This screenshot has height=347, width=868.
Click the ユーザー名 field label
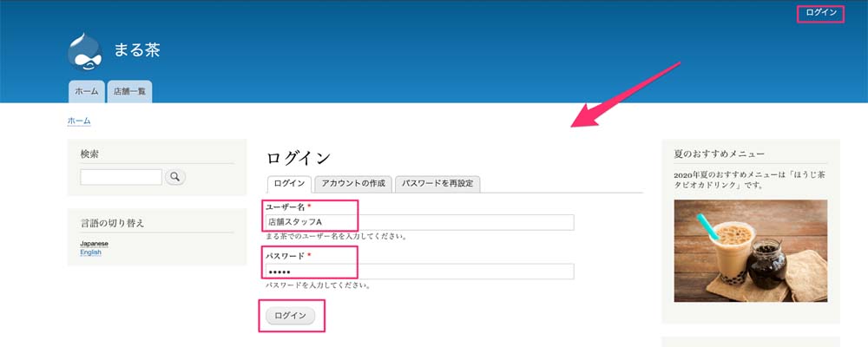288,207
